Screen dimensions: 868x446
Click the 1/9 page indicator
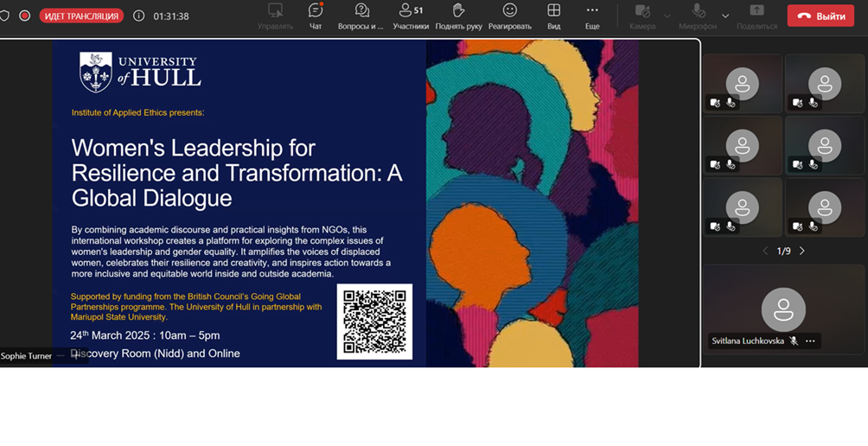(783, 252)
